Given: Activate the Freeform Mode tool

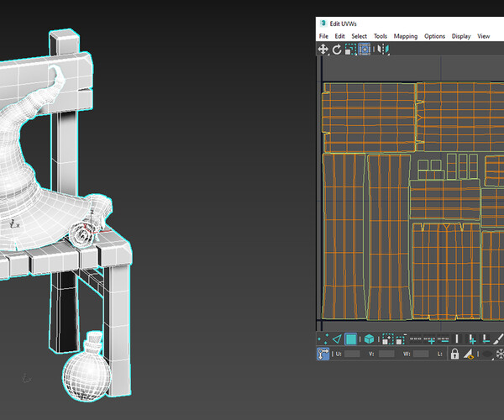Looking at the screenshot, I should point(365,50).
